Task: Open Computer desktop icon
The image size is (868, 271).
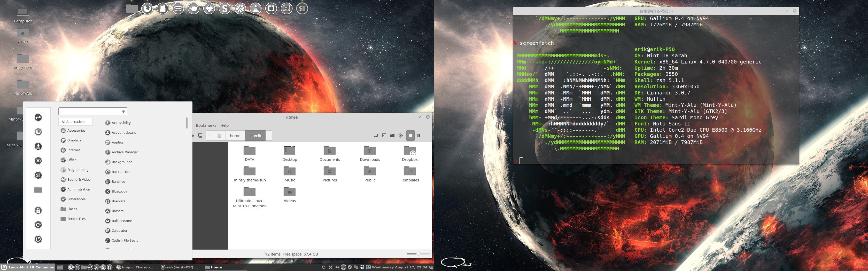Action: coord(22,15)
